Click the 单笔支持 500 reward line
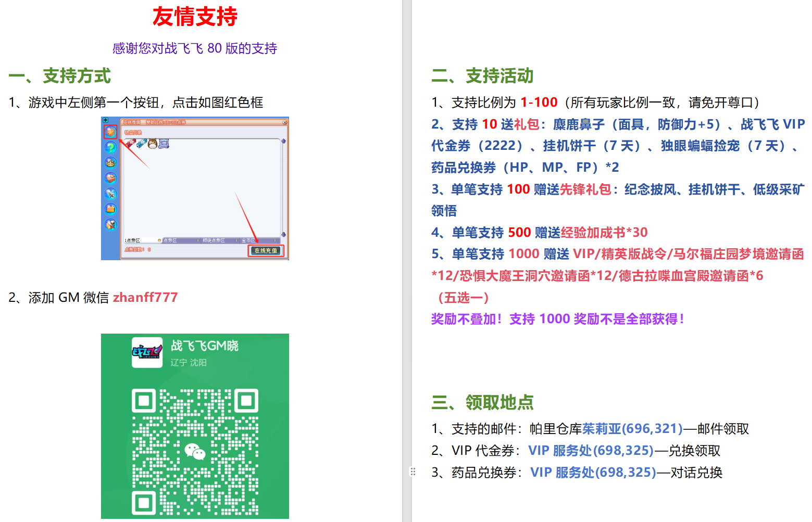The width and height of the screenshot is (812, 522). [540, 232]
